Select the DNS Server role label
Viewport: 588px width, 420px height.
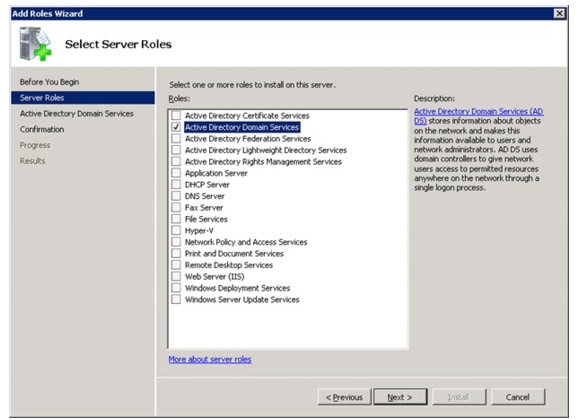[x=204, y=196]
